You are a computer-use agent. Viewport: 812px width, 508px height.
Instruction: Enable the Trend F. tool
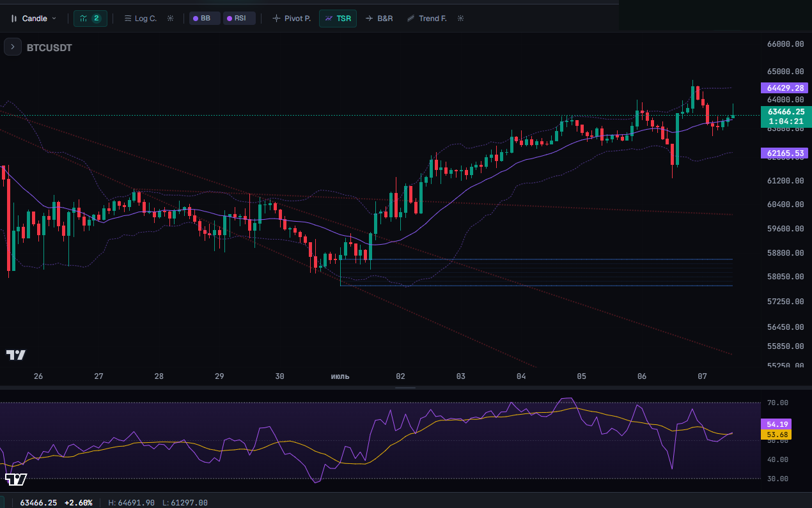[426, 19]
